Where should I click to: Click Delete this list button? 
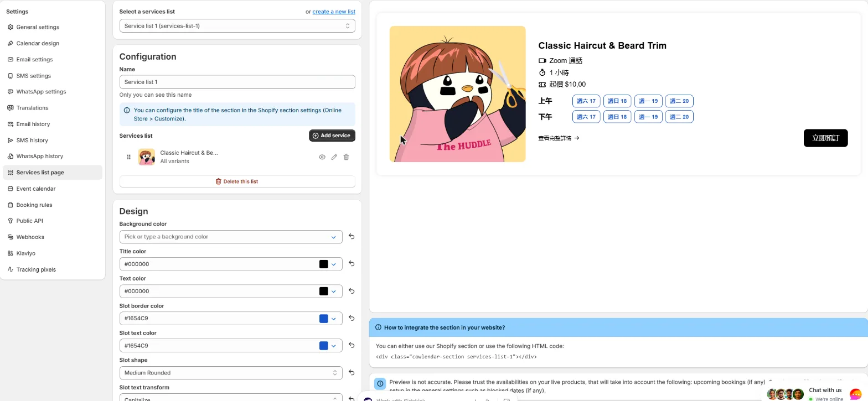pos(237,181)
